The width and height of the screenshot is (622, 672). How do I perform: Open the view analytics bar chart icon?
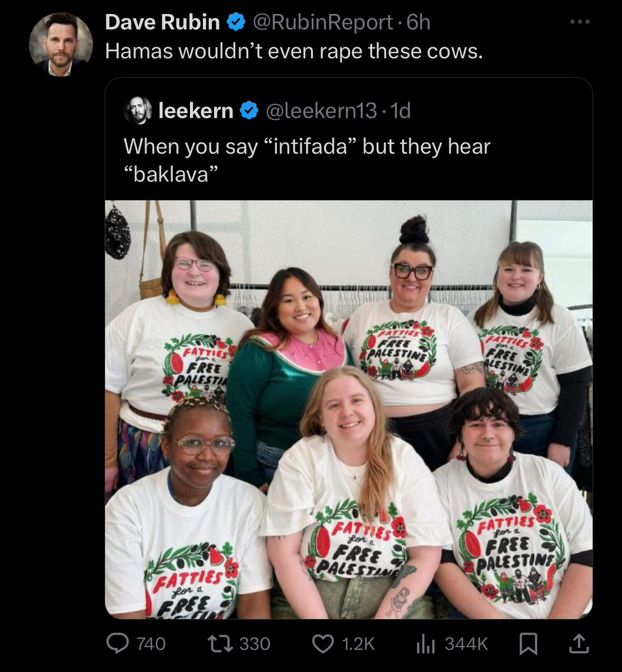point(426,644)
